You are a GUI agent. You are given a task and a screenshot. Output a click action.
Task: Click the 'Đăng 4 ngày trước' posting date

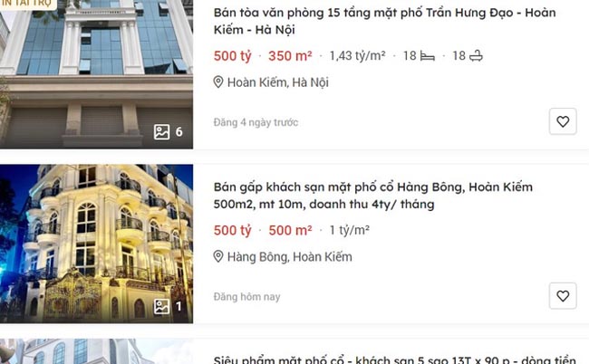[x=256, y=122]
